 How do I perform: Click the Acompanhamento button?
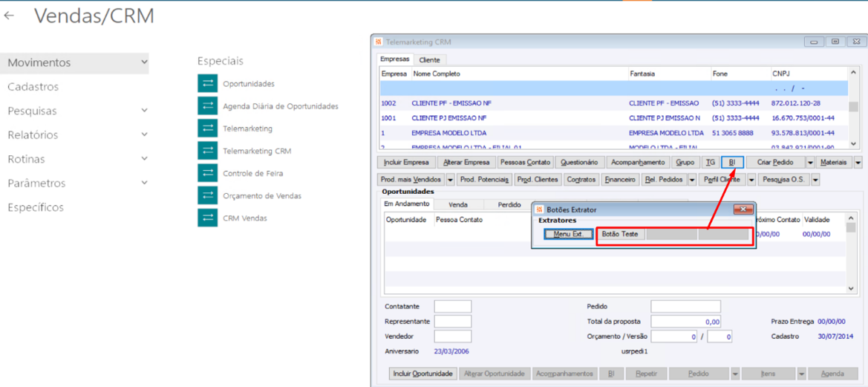pos(639,162)
